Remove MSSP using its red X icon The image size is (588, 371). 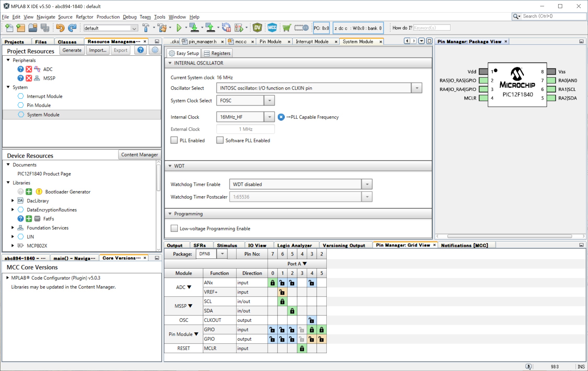tap(29, 78)
